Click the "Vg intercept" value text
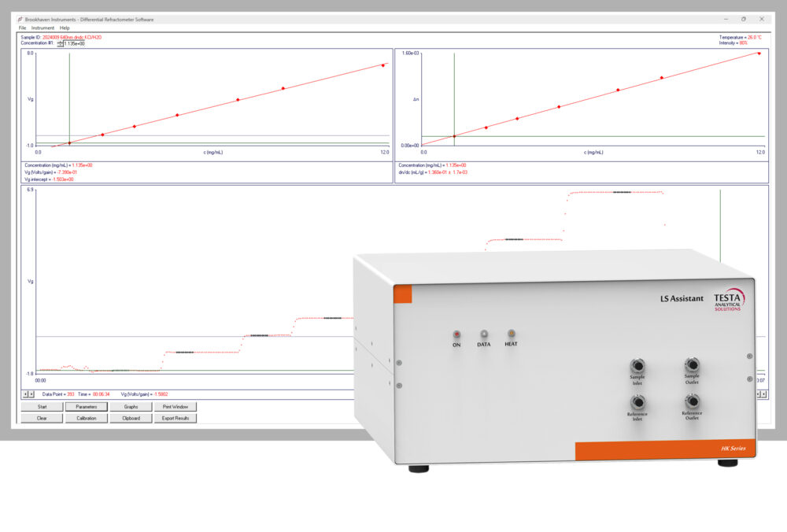The height and width of the screenshot is (532, 787). (x=63, y=179)
